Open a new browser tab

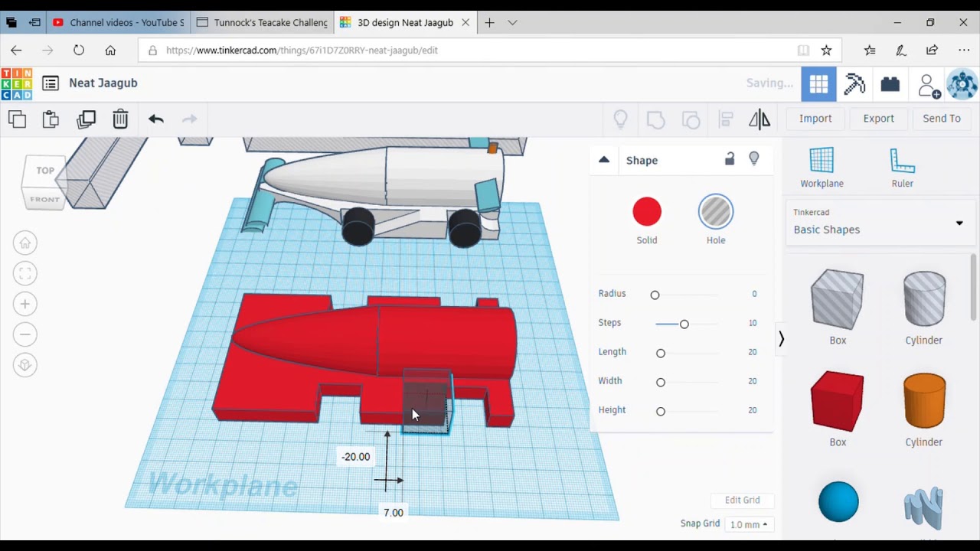coord(489,23)
